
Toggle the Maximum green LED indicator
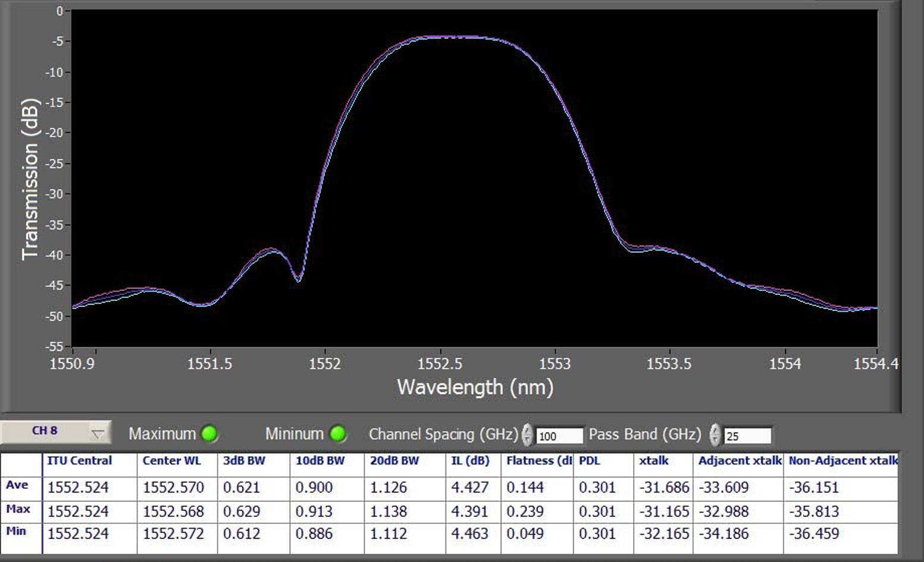coord(209,434)
